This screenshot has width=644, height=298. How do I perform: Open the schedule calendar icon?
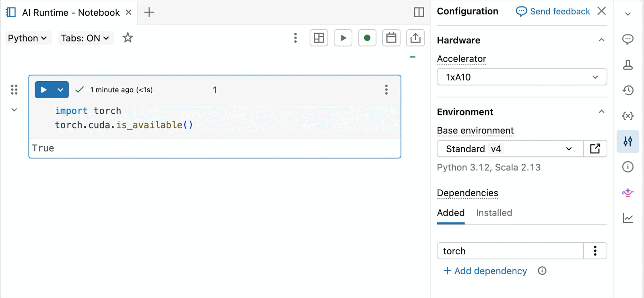pos(391,38)
